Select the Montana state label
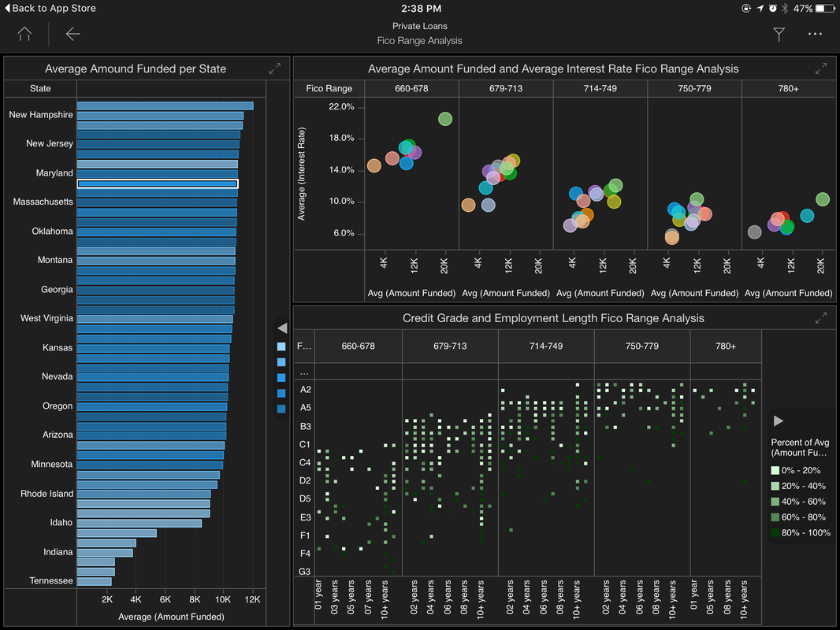 (54, 260)
